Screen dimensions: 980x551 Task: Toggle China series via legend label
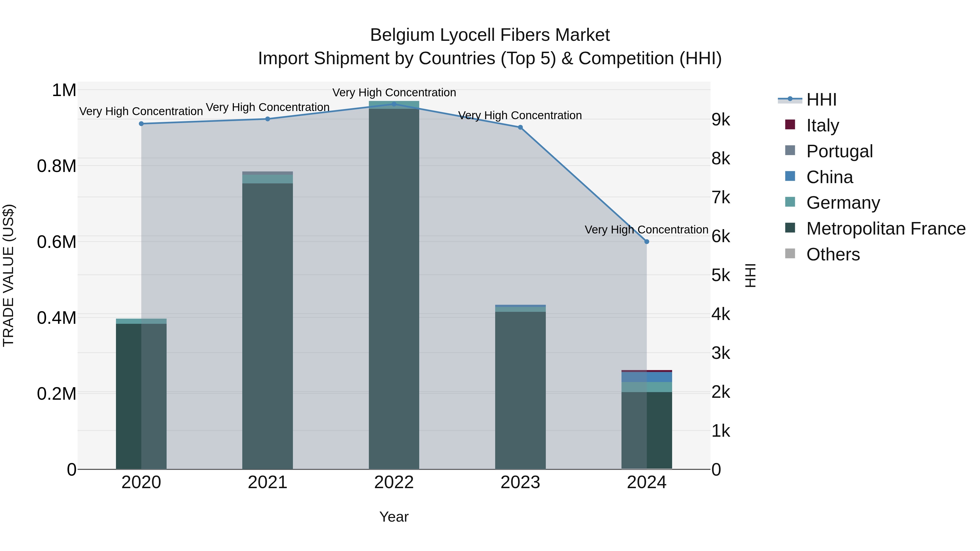click(830, 177)
